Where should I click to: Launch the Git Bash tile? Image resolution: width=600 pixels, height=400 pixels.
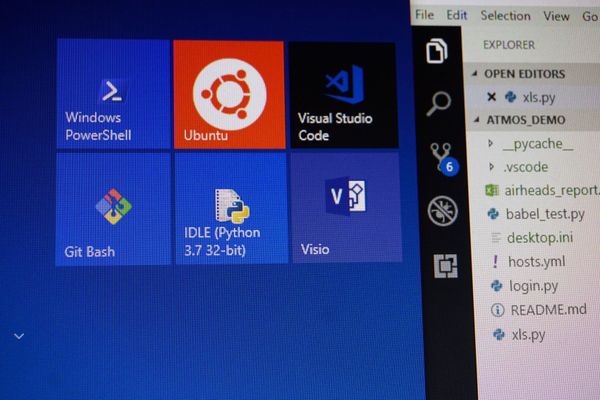click(x=113, y=209)
